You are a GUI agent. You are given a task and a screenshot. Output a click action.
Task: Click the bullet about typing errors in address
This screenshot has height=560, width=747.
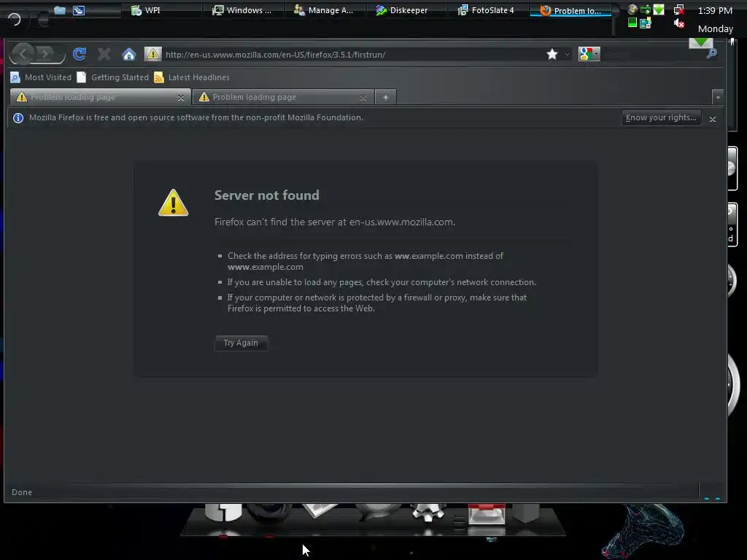click(365, 262)
